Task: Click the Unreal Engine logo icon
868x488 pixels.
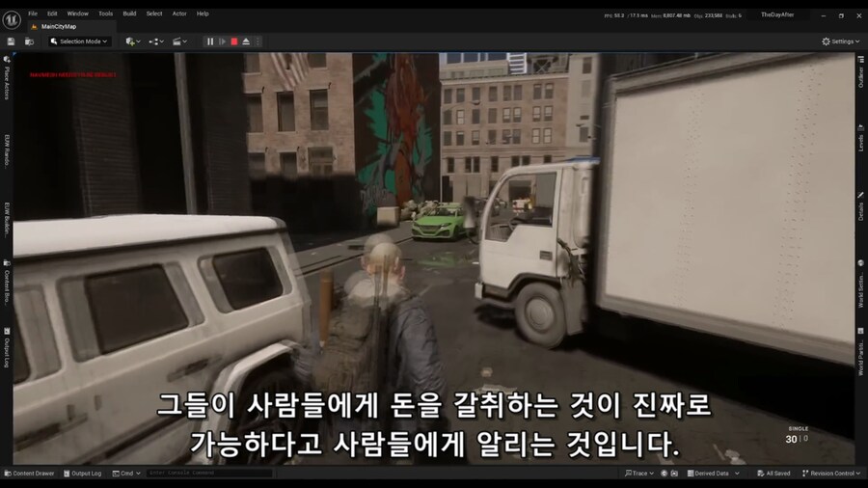Action: pos(11,19)
